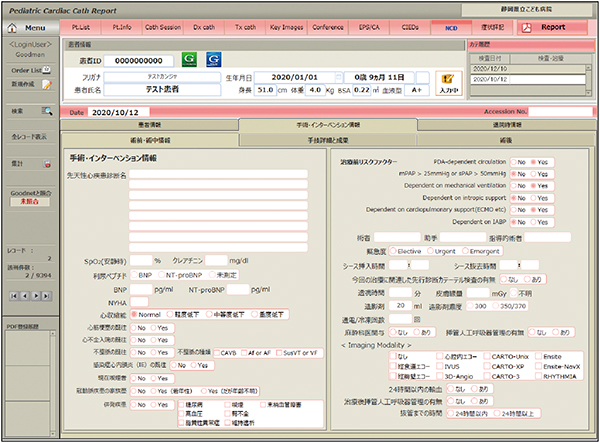Click the 全レコード表示 button
Viewport: 600px width, 443px height.
31,136
